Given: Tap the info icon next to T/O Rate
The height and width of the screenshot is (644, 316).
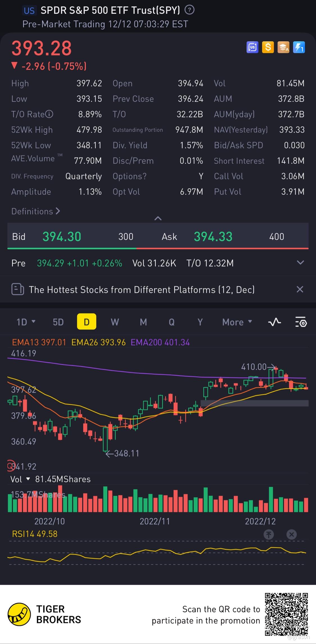Looking at the screenshot, I should pos(49,114).
